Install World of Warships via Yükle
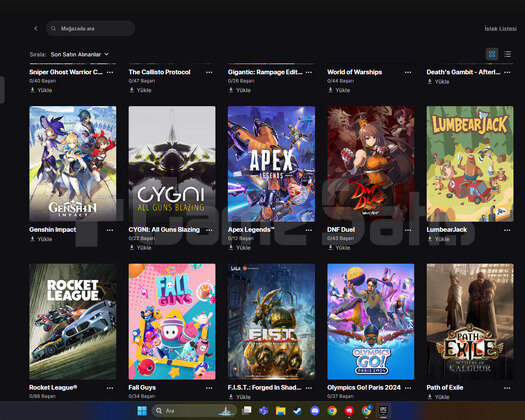Screen dimensions: 525x420 click(x=339, y=90)
